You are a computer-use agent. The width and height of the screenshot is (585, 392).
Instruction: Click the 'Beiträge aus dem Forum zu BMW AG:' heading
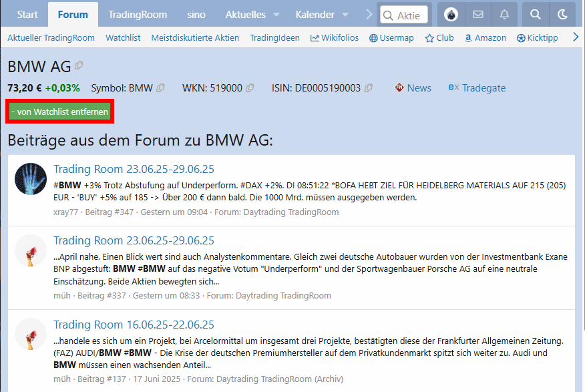point(140,141)
